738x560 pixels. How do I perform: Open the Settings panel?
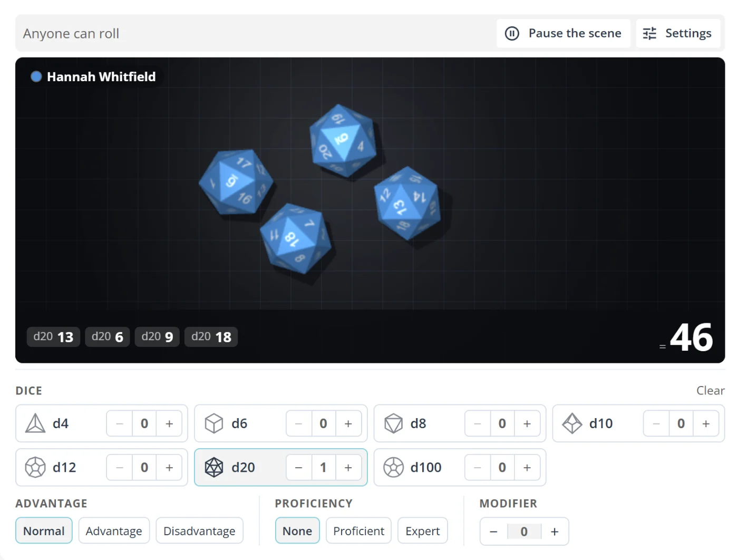(x=677, y=33)
